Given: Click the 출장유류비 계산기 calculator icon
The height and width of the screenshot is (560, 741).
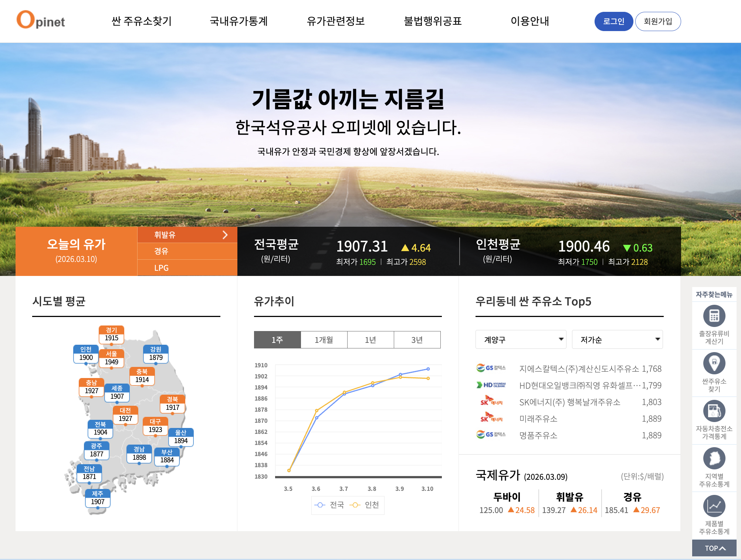Looking at the screenshot, I should coord(714,316).
